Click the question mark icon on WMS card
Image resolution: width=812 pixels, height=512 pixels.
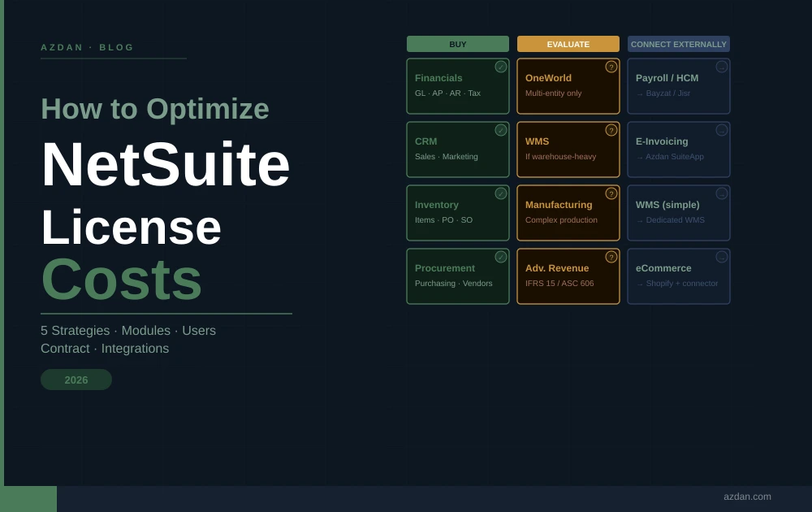(x=611, y=130)
